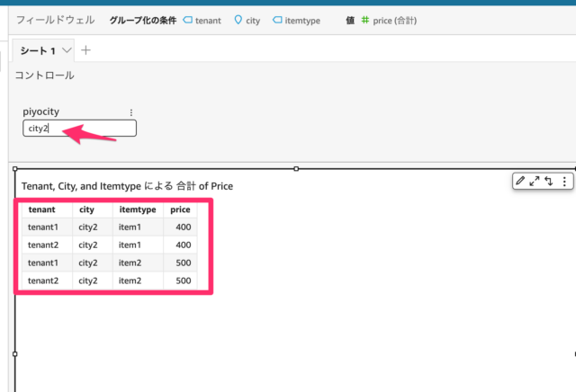Click the swap rows and columns icon

click(549, 181)
